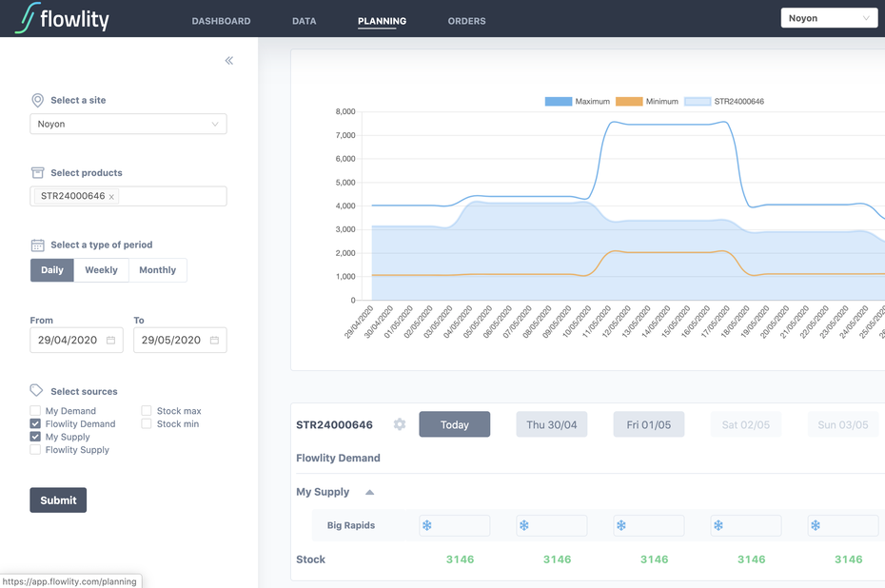Viewport: 885px width, 588px height.
Task: Open the Orders tab
Action: pos(467,21)
